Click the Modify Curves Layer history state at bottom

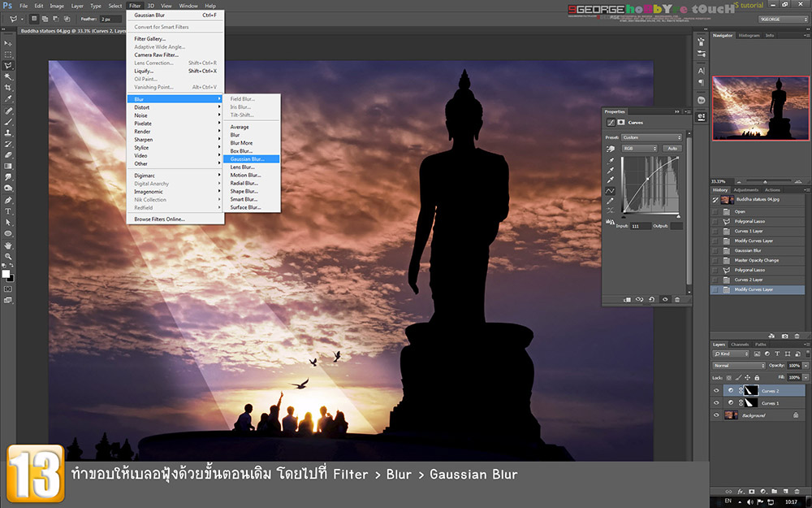[x=758, y=289]
